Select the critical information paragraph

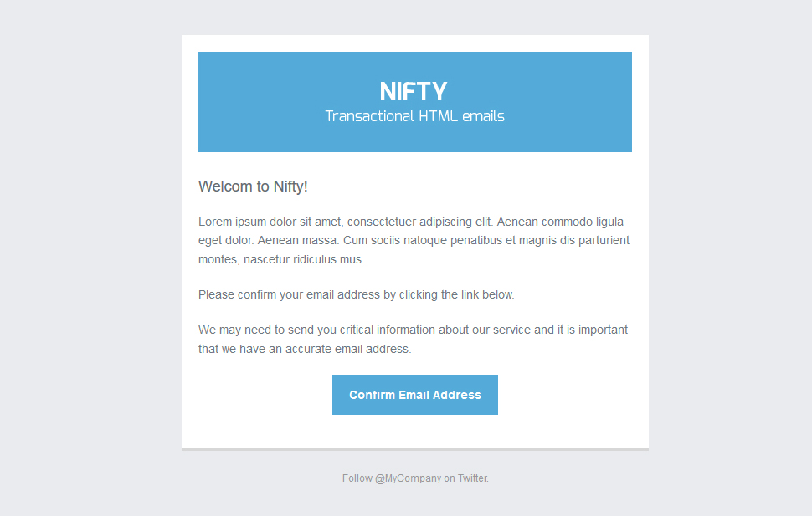click(x=413, y=339)
